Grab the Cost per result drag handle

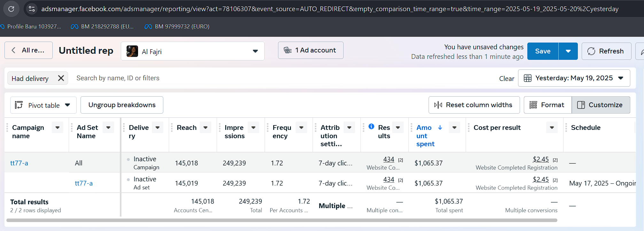[469, 128]
